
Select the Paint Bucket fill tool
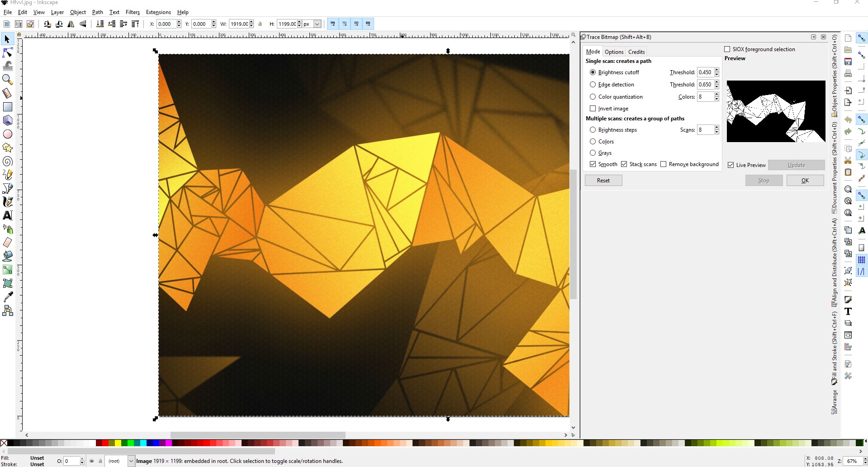point(7,256)
